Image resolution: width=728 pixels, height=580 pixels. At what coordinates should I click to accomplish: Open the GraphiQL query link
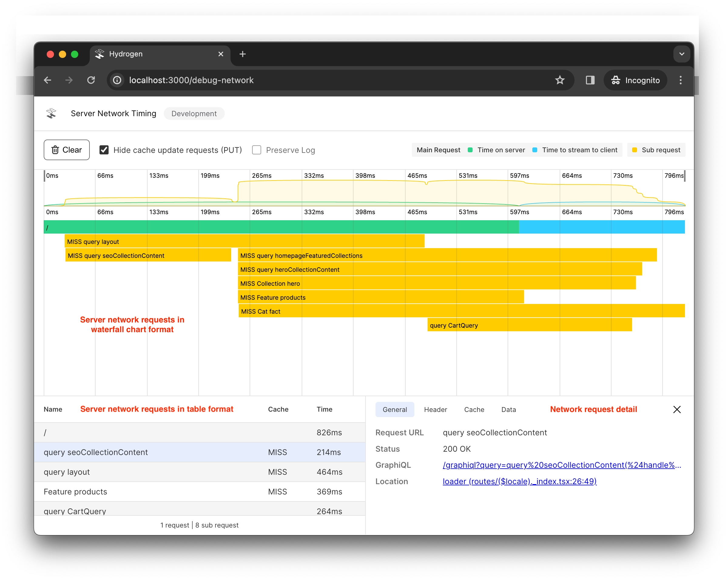tap(562, 465)
